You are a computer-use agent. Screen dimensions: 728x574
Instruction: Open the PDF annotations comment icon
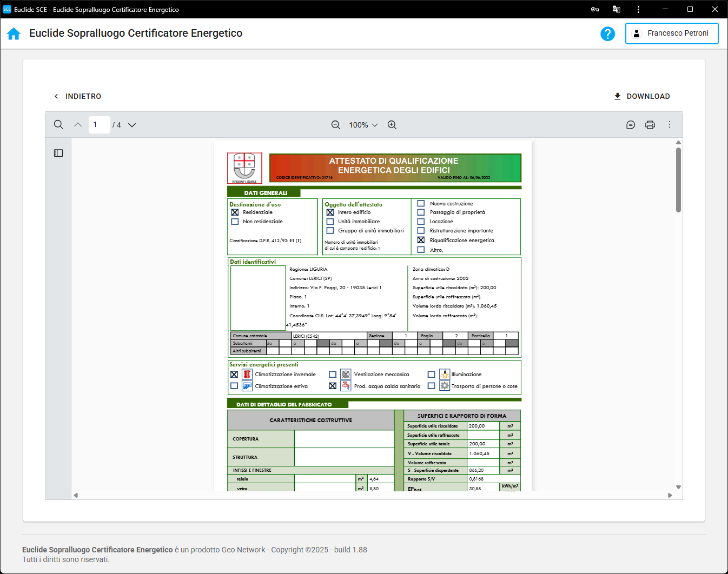pos(631,125)
